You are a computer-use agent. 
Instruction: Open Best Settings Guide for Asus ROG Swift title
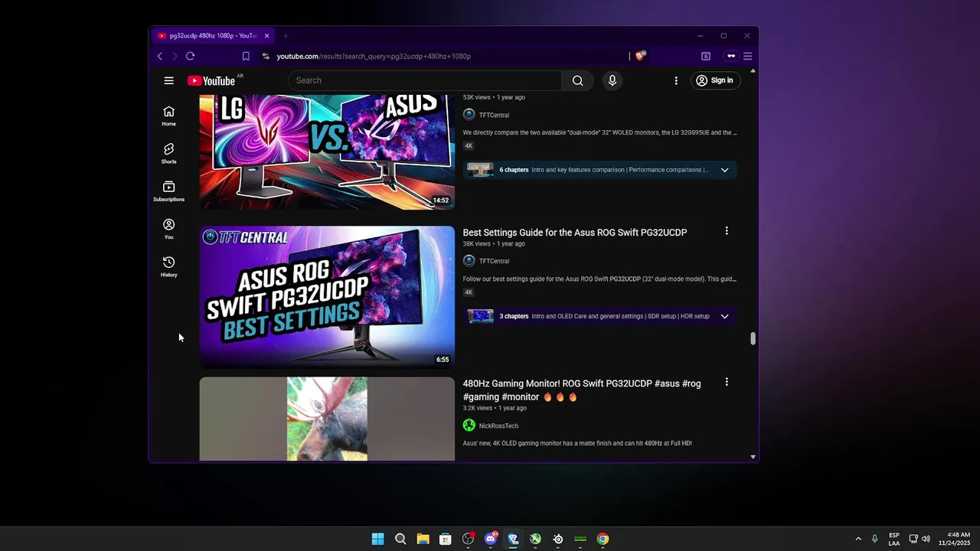[575, 233]
